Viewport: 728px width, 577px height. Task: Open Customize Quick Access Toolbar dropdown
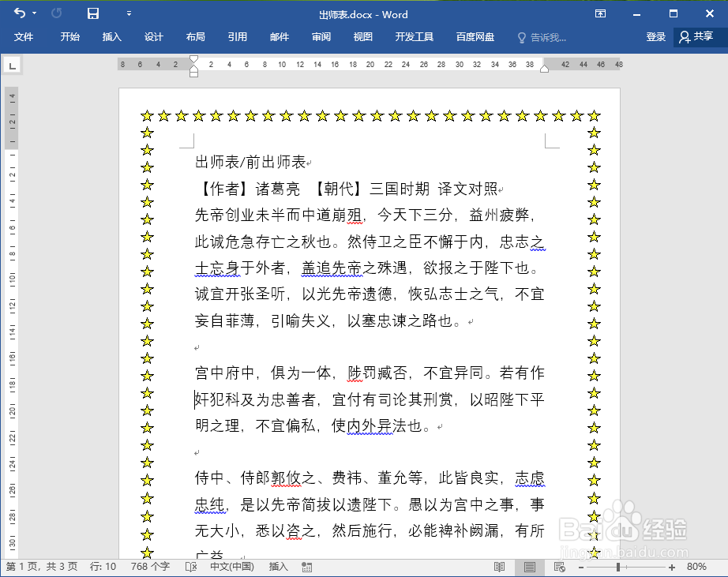pyautogui.click(x=129, y=13)
